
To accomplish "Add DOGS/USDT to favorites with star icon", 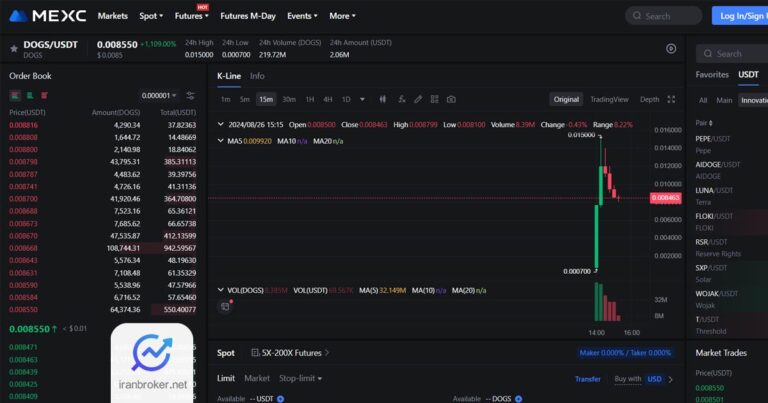I will pos(14,48).
